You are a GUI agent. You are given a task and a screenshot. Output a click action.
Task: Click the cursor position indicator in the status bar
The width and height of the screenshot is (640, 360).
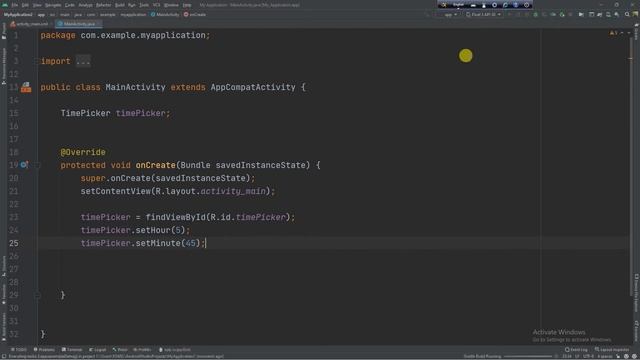[567, 356]
